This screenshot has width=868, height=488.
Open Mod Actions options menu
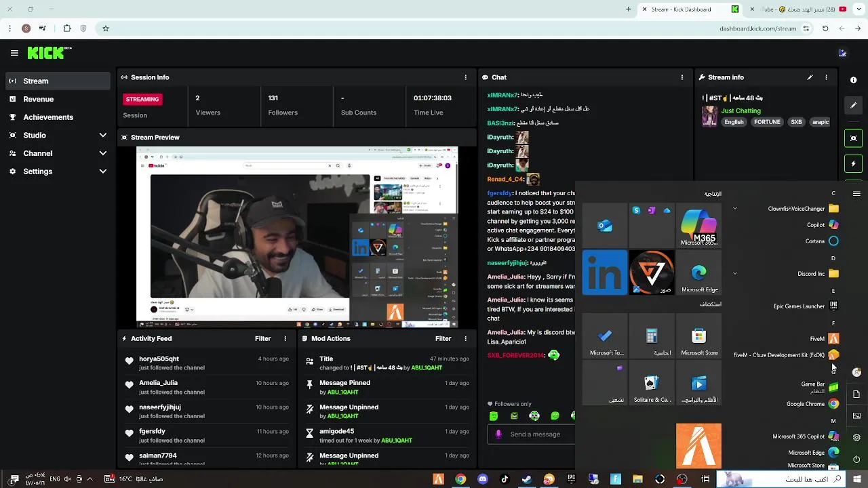(465, 338)
